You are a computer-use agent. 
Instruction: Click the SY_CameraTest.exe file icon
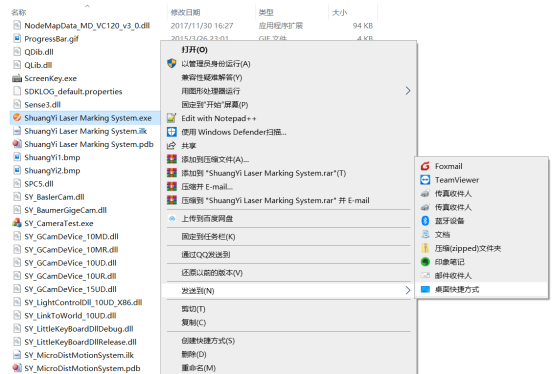(x=17, y=223)
